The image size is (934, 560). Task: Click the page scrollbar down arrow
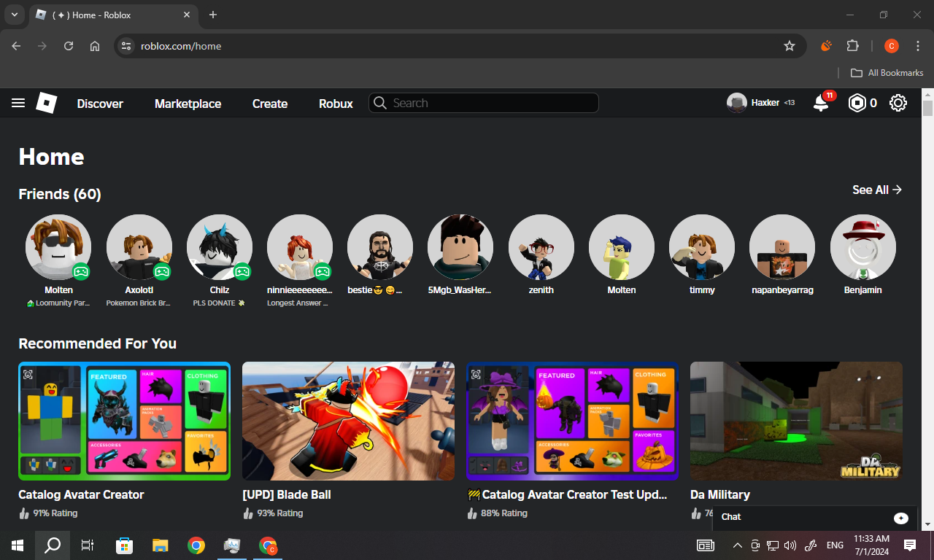point(927,524)
